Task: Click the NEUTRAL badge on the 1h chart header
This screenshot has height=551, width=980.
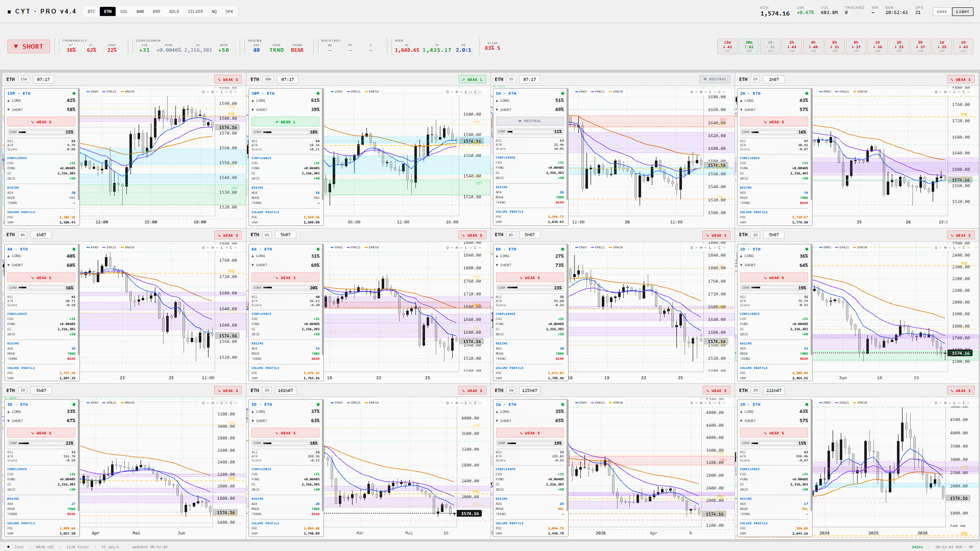Action: pos(715,79)
